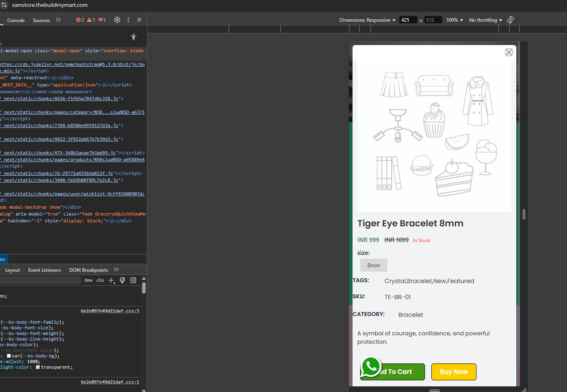Click the product placeholder image
Screen dimensions: 567x392
coord(434,135)
